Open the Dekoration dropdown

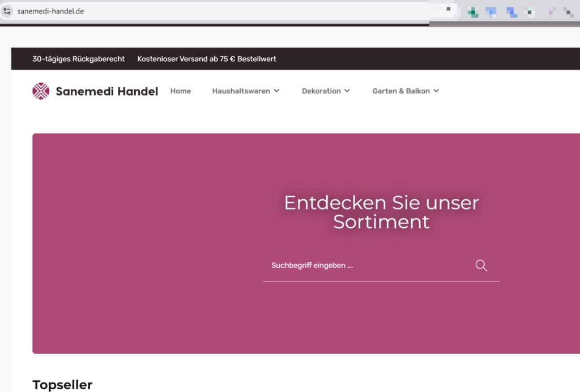tap(326, 91)
